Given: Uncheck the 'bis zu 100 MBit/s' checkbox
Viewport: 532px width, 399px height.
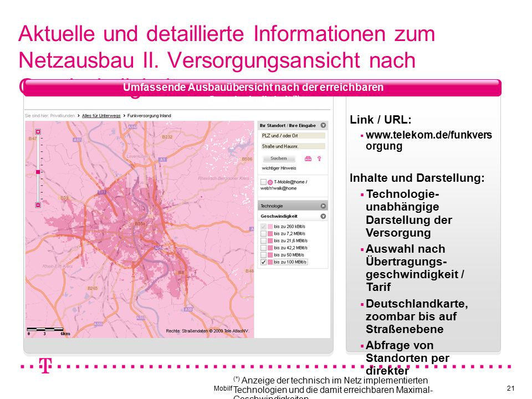Looking at the screenshot, I should click(x=263, y=262).
